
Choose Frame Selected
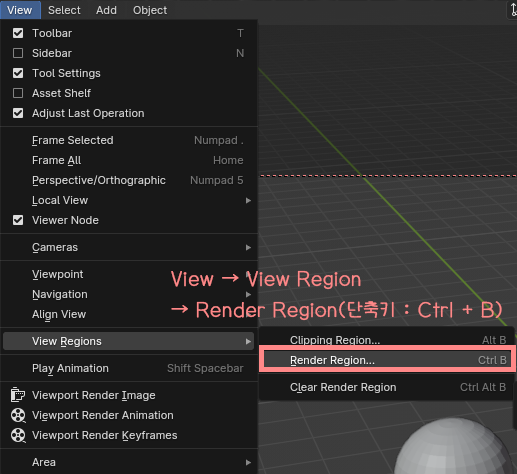pos(128,140)
